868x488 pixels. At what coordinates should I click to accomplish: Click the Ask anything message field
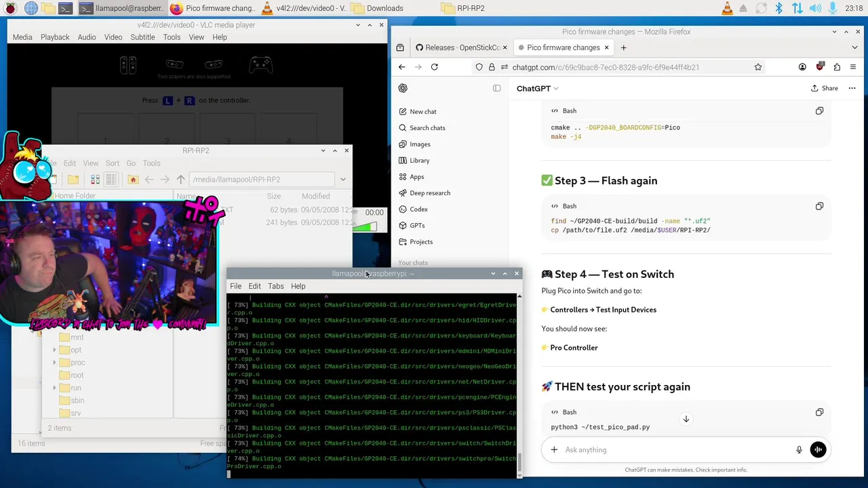678,450
